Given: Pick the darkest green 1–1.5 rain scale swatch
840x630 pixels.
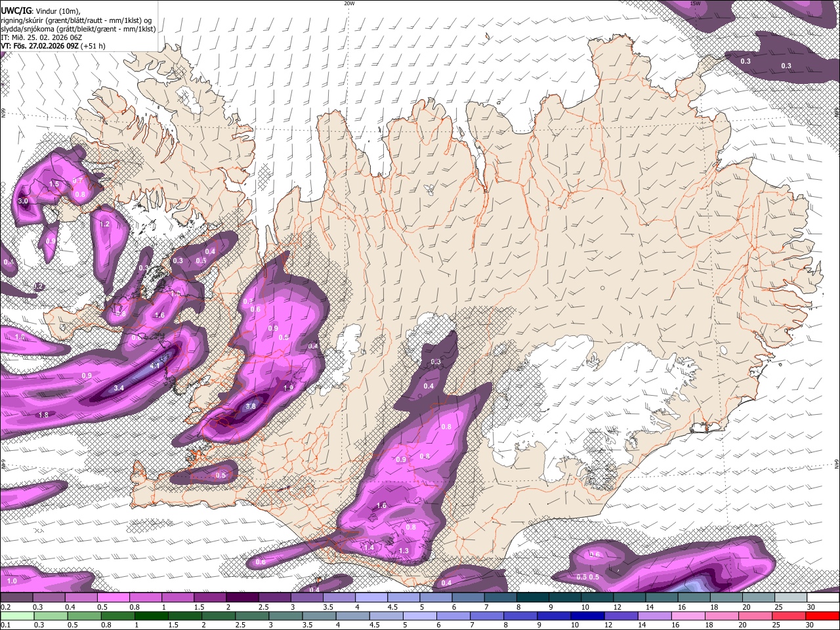Looking at the screenshot, I should (x=152, y=616).
